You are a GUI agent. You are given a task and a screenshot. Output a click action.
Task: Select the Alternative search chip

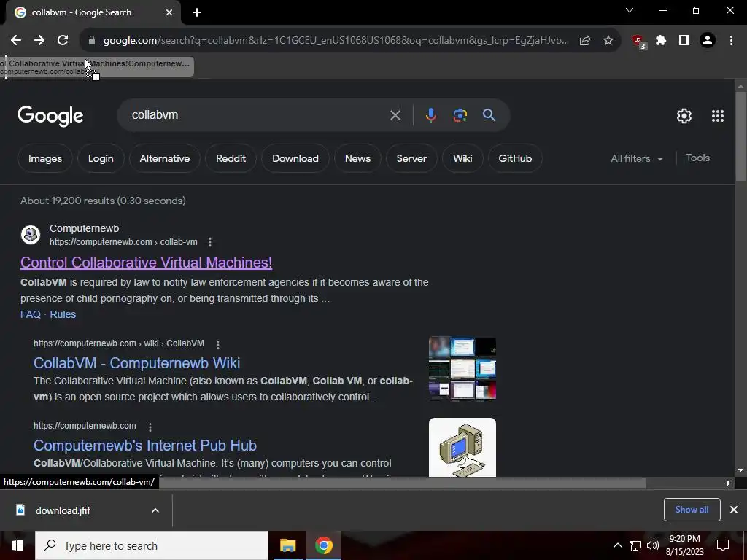click(x=164, y=158)
